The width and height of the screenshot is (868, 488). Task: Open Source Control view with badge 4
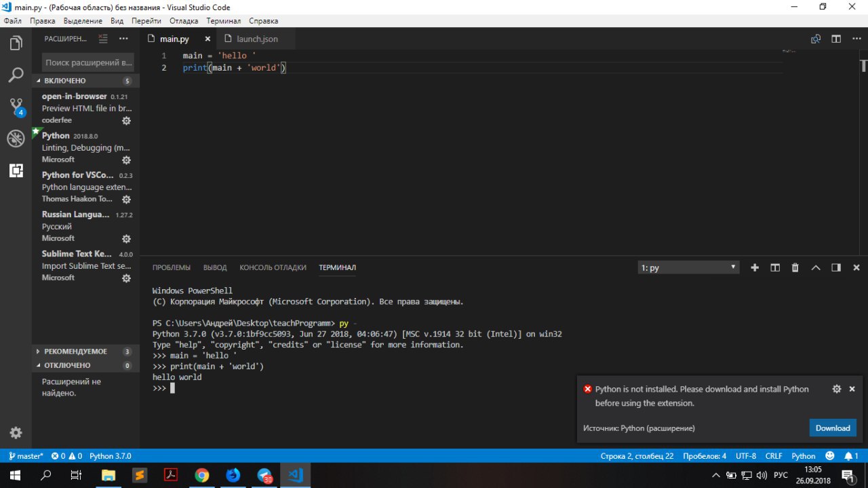coord(16,107)
